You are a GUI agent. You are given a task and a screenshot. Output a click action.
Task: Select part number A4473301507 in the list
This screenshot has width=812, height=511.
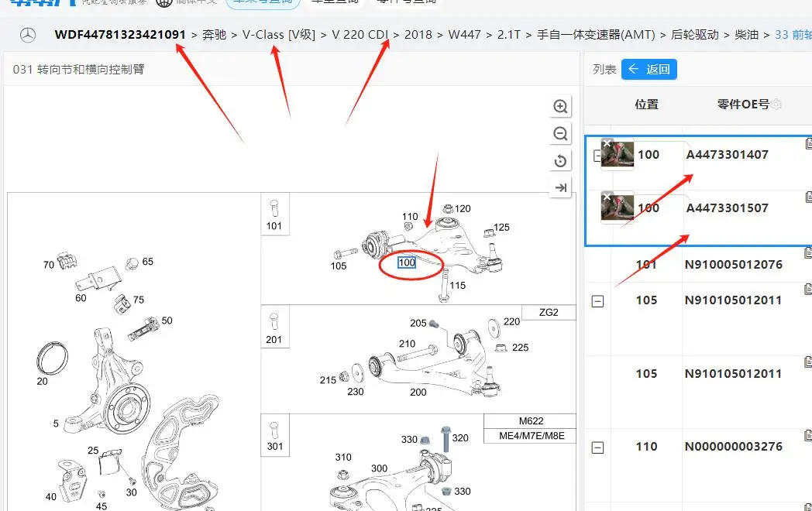(x=727, y=207)
